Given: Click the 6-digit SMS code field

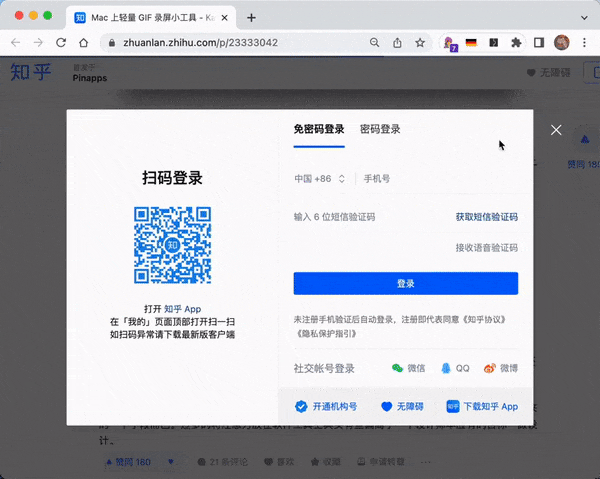Looking at the screenshot, I should pos(370,217).
